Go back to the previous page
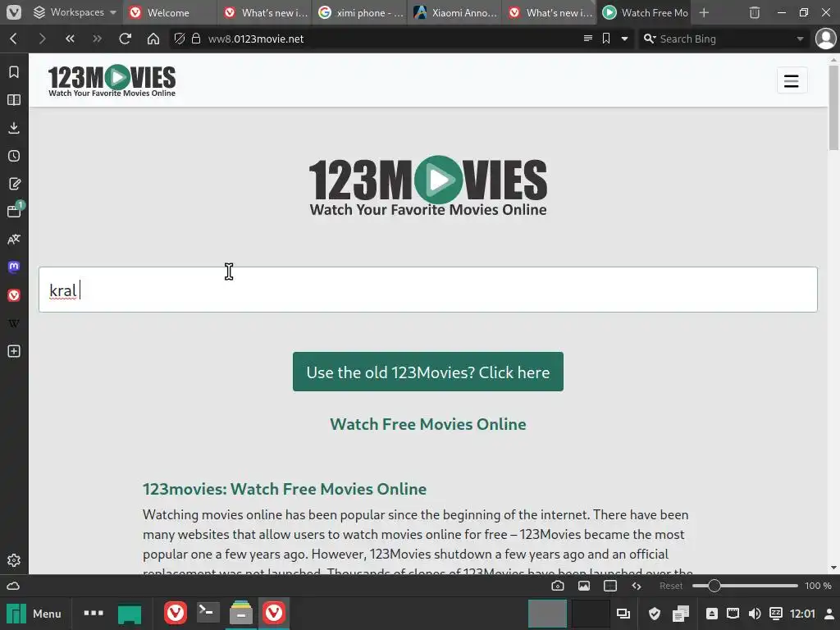 pyautogui.click(x=14, y=39)
